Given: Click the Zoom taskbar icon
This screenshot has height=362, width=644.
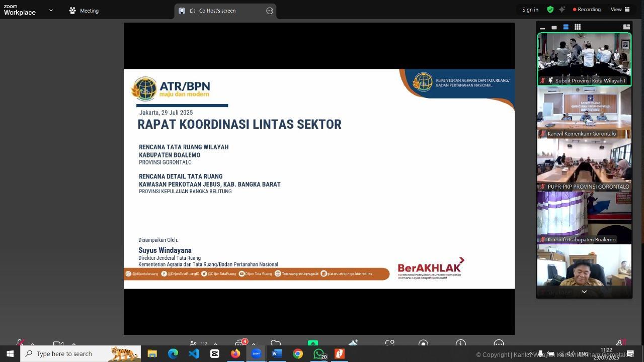Looking at the screenshot, I should (x=256, y=354).
